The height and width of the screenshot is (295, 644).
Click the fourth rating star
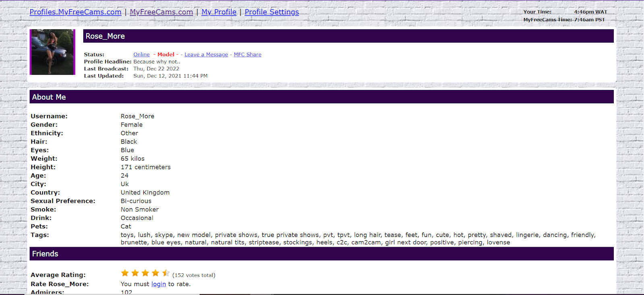(156, 273)
